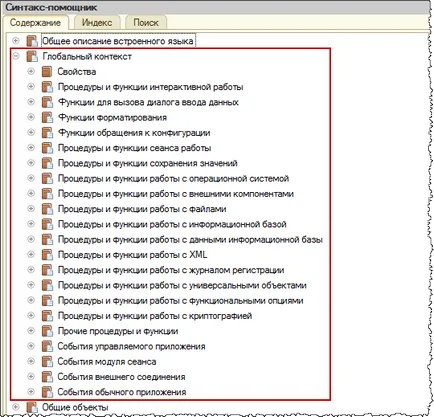Expand the Свойства node
This screenshot has height=417, width=434.
31,71
